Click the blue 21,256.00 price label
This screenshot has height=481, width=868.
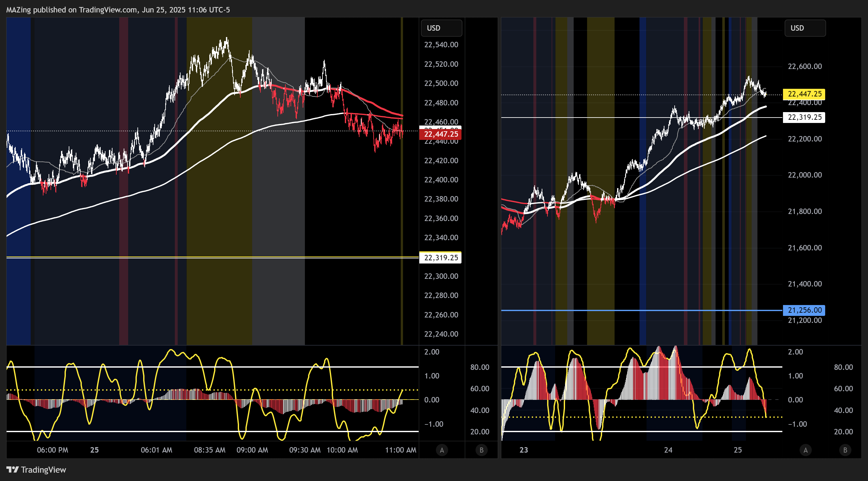pos(804,310)
